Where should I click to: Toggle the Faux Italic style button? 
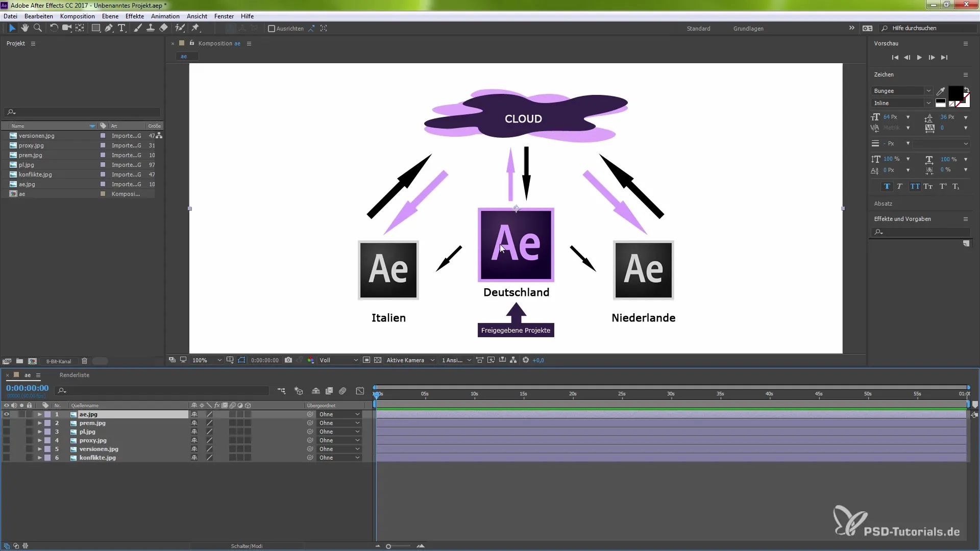coord(900,187)
